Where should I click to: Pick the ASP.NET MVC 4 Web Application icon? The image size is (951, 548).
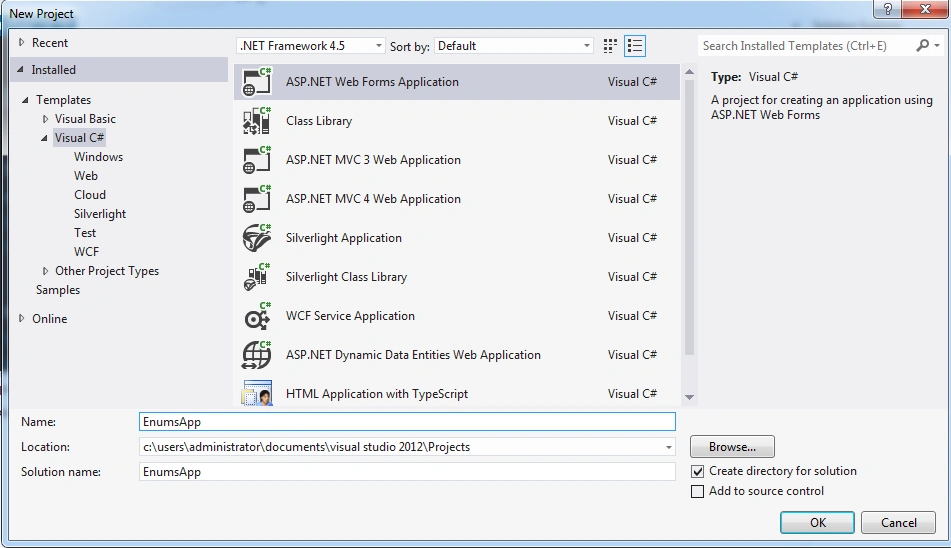click(x=257, y=199)
